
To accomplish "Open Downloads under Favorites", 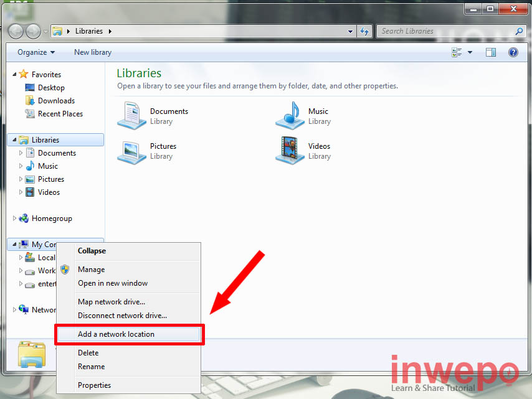I will (x=56, y=101).
